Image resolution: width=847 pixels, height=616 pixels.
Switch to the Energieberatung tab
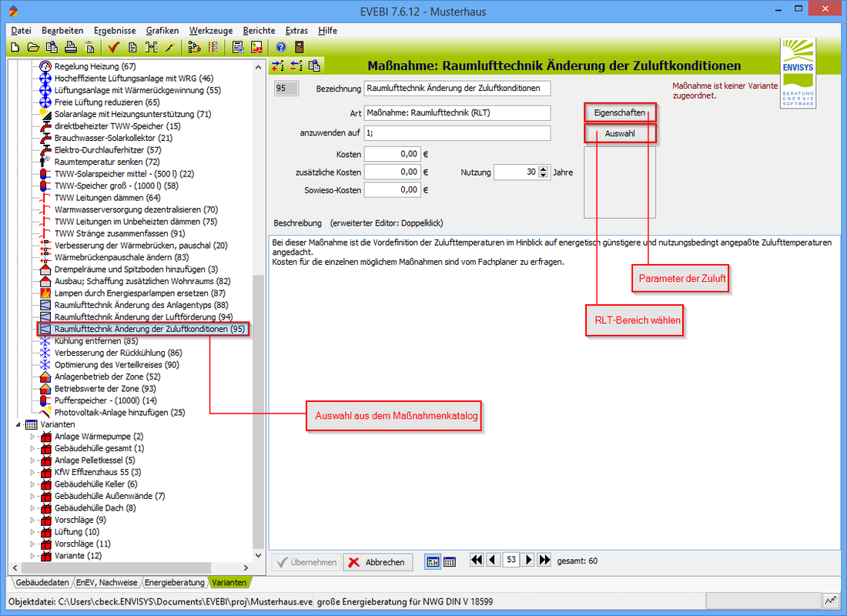[175, 582]
